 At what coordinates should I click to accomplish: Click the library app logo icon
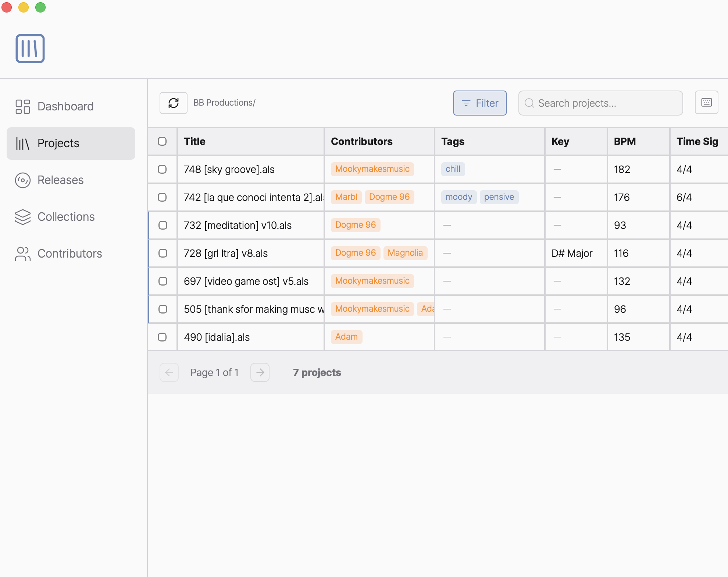(x=30, y=49)
